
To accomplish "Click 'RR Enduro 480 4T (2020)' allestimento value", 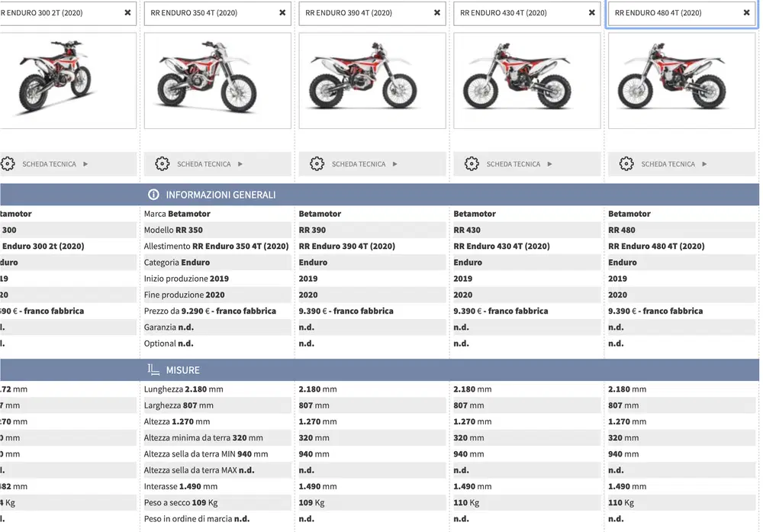I will tap(656, 247).
